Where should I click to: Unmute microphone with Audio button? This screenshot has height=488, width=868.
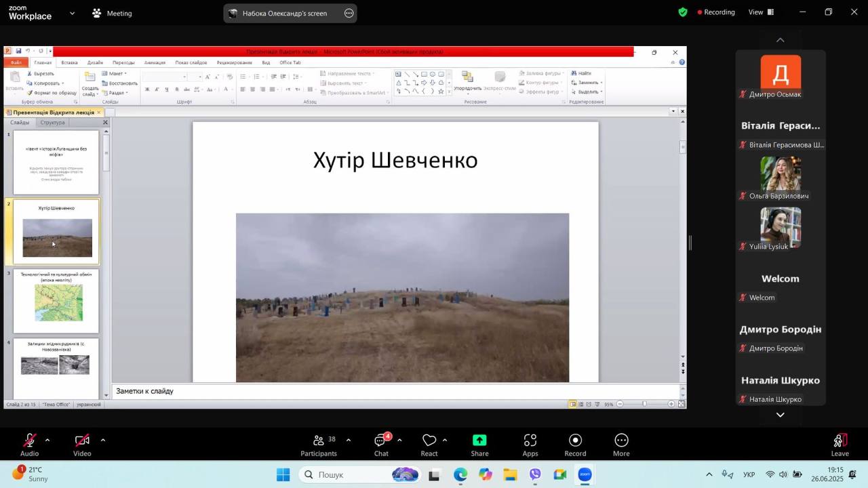click(29, 445)
